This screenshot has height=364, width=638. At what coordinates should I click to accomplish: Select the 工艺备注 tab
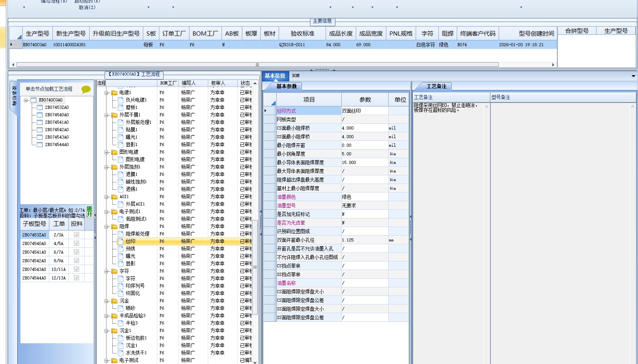(x=436, y=86)
